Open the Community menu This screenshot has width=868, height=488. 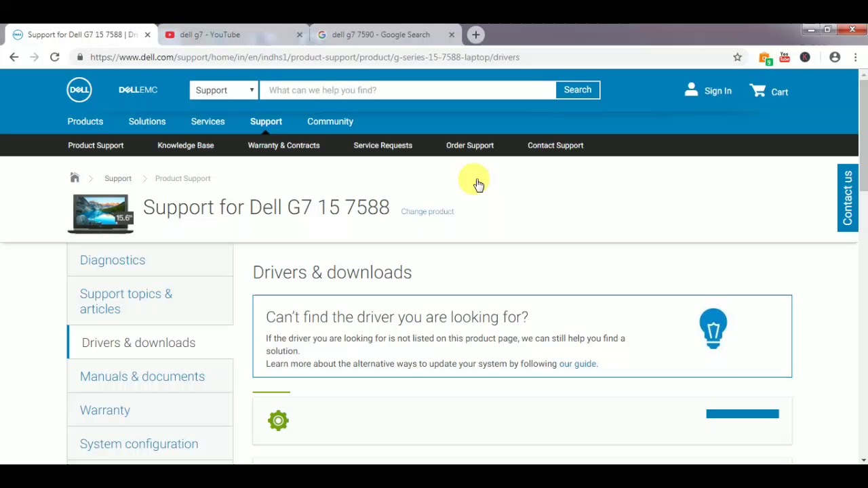[x=330, y=121]
